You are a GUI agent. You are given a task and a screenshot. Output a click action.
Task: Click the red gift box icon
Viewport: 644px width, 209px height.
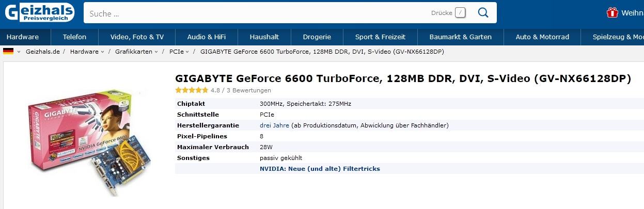[612, 13]
